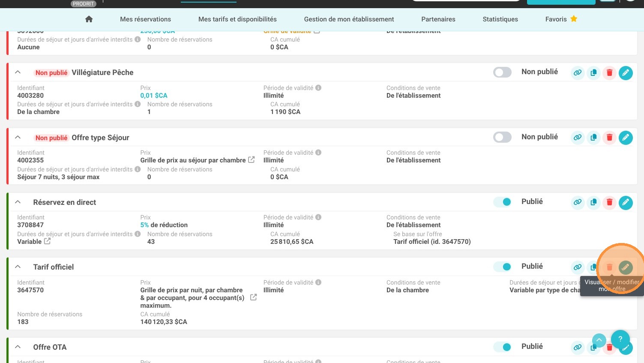
Task: Unpublish the Réservez en direct offer
Action: pos(502,202)
